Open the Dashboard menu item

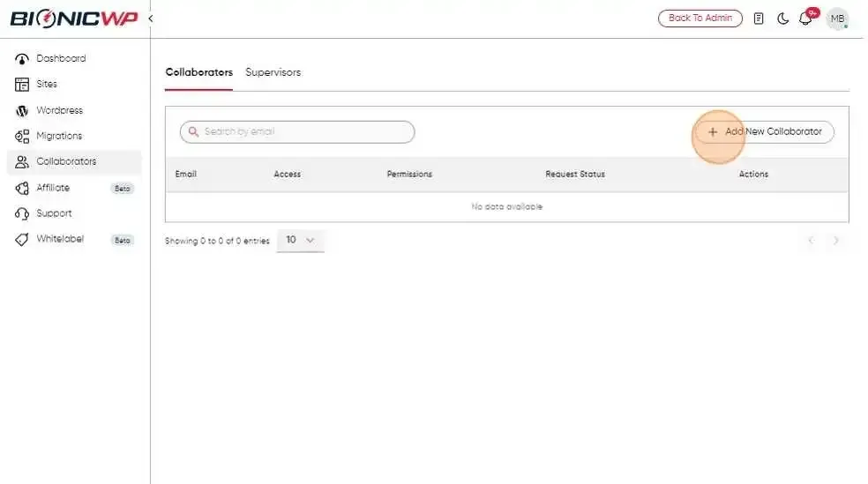click(x=61, y=58)
